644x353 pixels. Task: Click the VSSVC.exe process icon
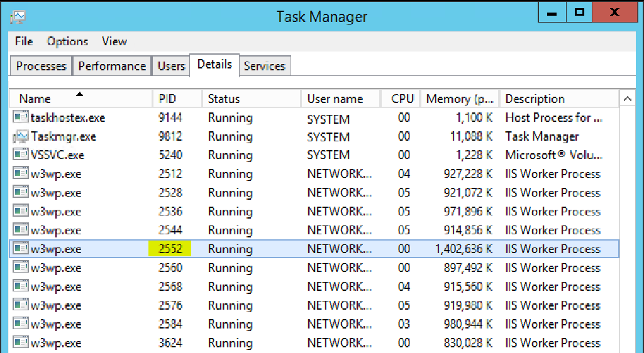[x=20, y=155]
